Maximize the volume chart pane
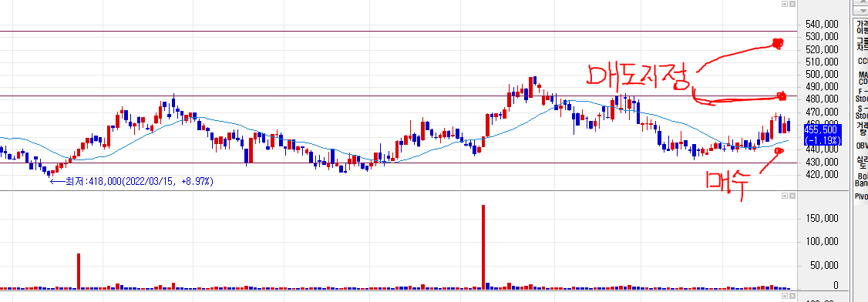This screenshot has width=868, height=302. pos(785,196)
